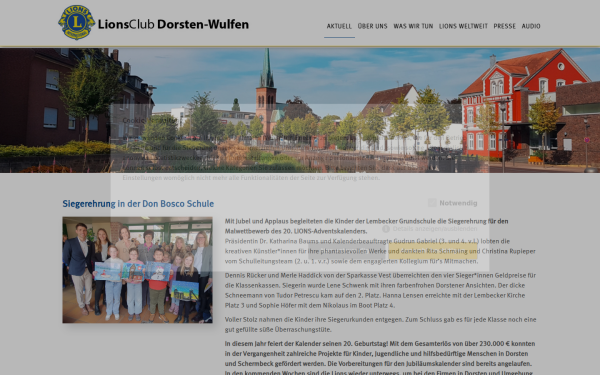Click Details anzeigen/ausblenden link
Screen dimensions: 600x375
click(435, 228)
